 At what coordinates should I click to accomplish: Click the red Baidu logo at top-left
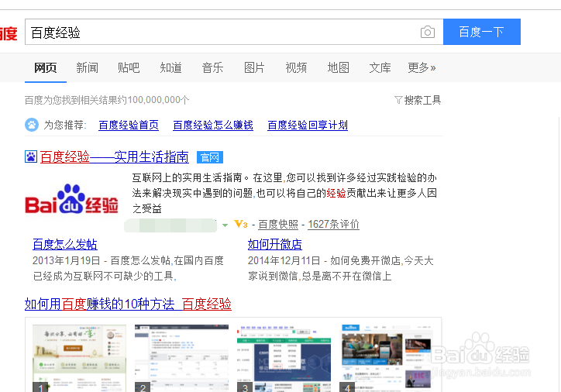[9, 33]
